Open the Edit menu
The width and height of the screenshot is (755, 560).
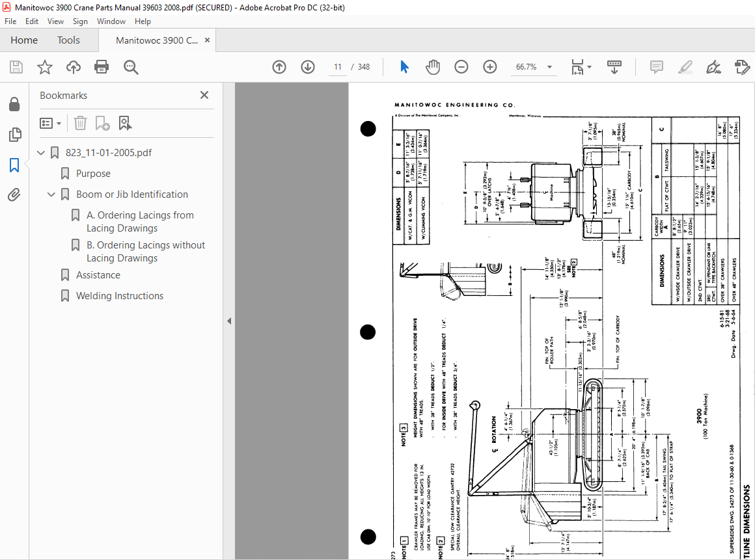tap(32, 21)
